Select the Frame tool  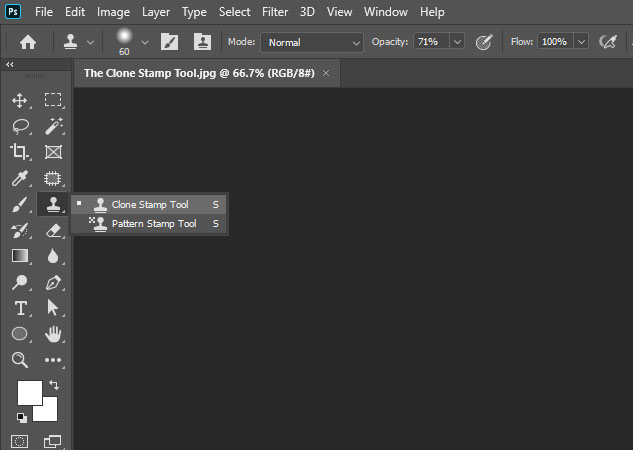point(53,152)
